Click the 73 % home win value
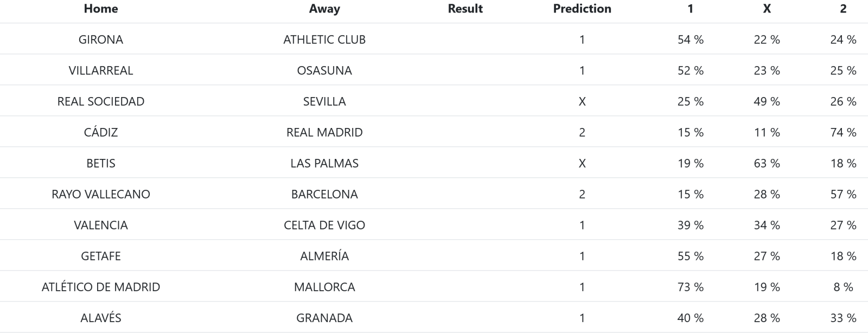The image size is (868, 333). [x=690, y=287]
